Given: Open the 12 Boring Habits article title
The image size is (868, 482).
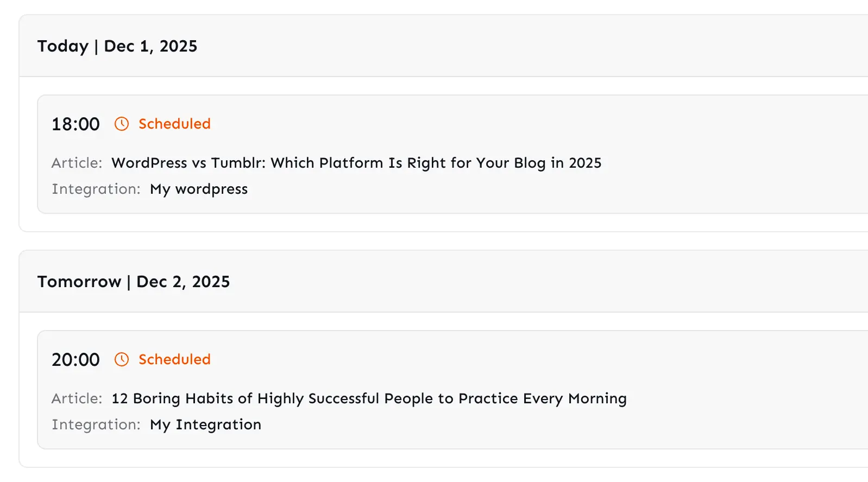Looking at the screenshot, I should point(369,399).
